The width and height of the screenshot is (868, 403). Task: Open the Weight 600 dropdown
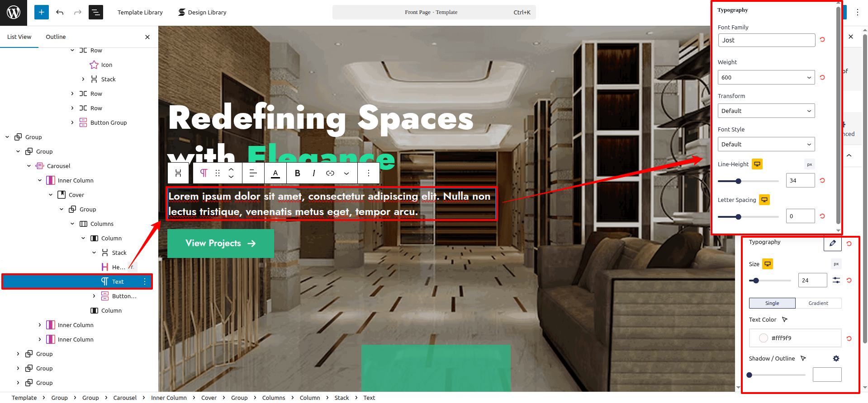coord(766,77)
